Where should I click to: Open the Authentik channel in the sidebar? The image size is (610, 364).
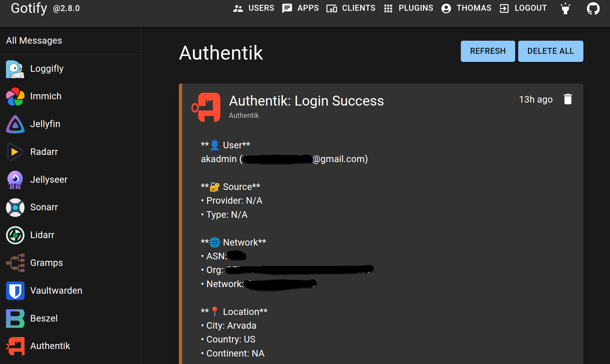[x=50, y=346]
